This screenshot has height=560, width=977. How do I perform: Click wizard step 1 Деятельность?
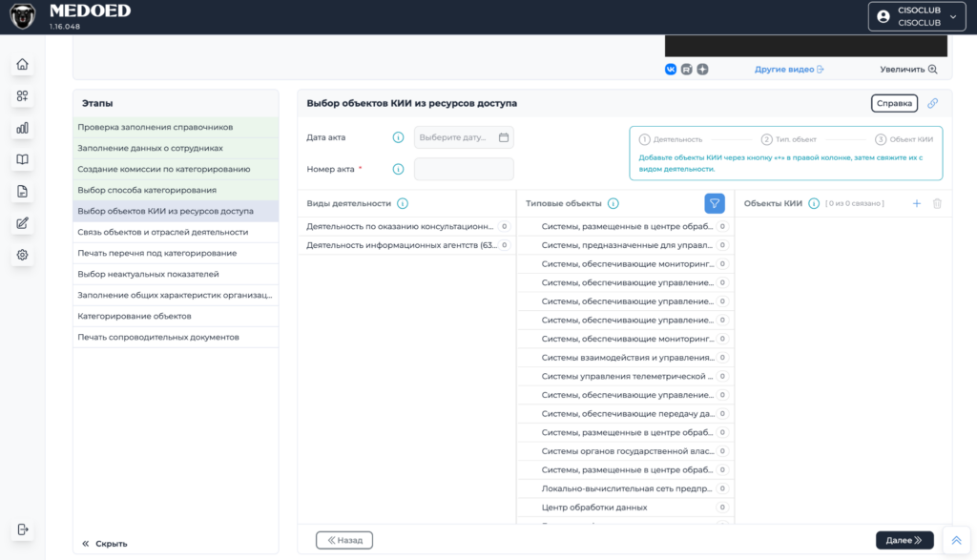pos(671,139)
